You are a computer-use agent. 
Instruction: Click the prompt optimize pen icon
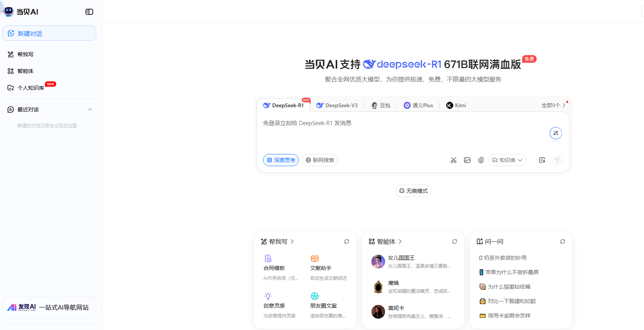555,133
